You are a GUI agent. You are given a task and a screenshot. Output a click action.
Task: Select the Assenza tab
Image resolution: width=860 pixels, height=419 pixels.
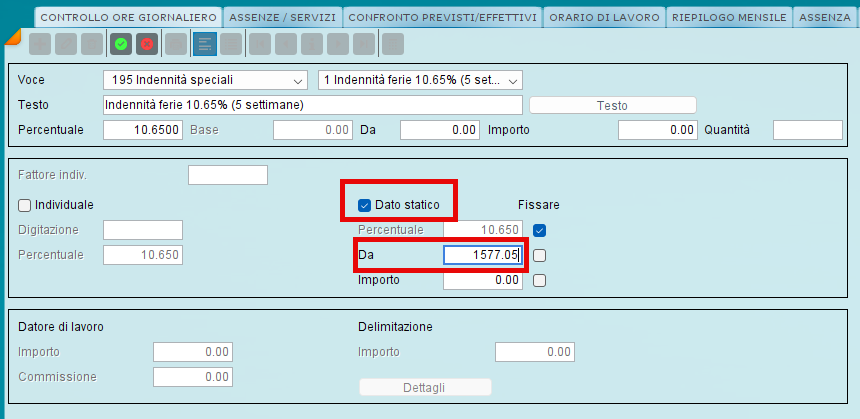[x=826, y=17]
